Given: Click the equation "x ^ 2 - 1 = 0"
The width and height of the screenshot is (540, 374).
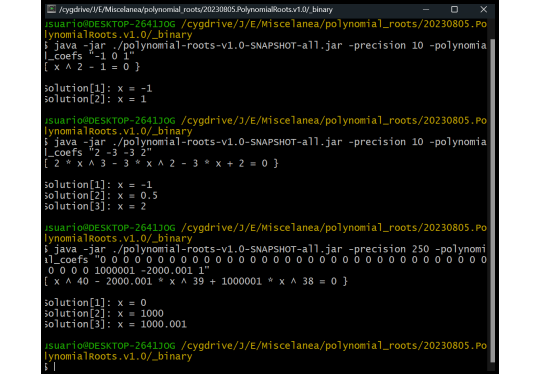Looking at the screenshot, I should [92, 67].
